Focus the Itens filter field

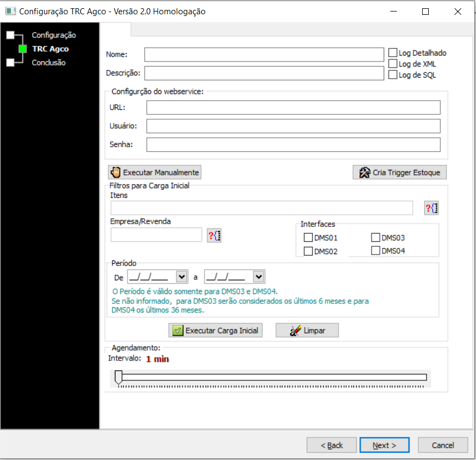pos(262,208)
